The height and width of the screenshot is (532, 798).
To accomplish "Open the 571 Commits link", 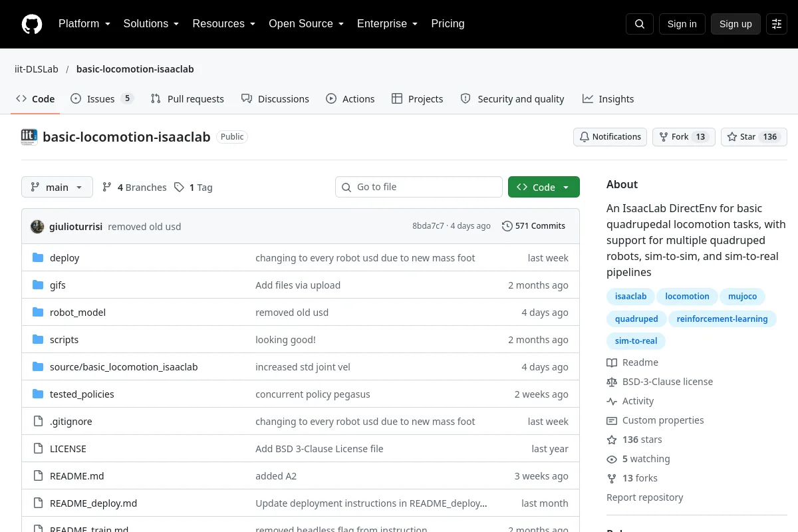I will tap(534, 226).
